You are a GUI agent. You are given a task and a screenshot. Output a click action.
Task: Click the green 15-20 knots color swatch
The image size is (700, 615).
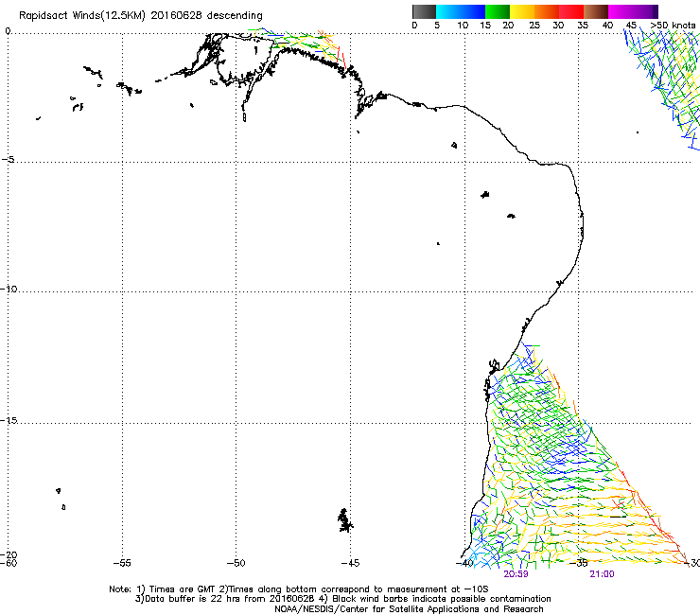(498, 11)
